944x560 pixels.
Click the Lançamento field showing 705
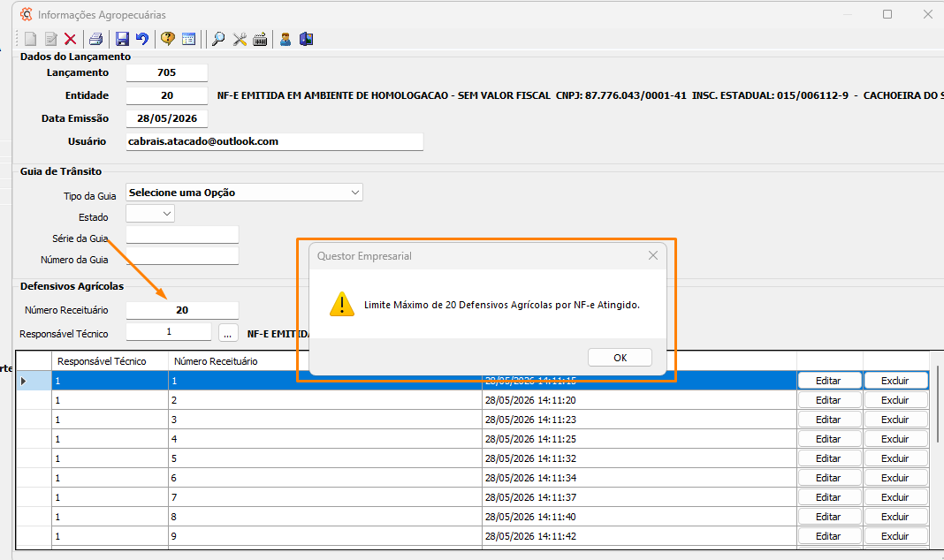coord(167,72)
